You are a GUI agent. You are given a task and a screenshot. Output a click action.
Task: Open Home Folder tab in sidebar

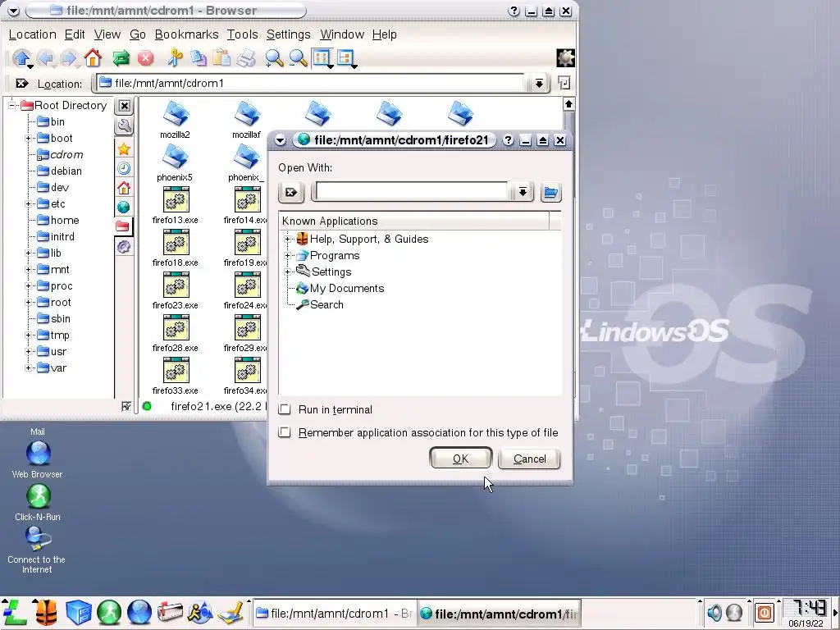coord(124,188)
